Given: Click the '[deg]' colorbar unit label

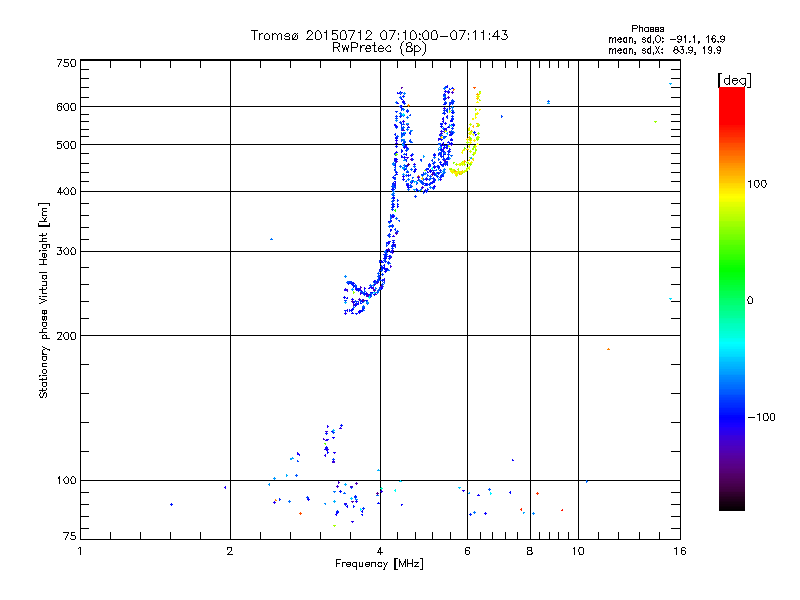Looking at the screenshot, I should pyautogui.click(x=734, y=80).
